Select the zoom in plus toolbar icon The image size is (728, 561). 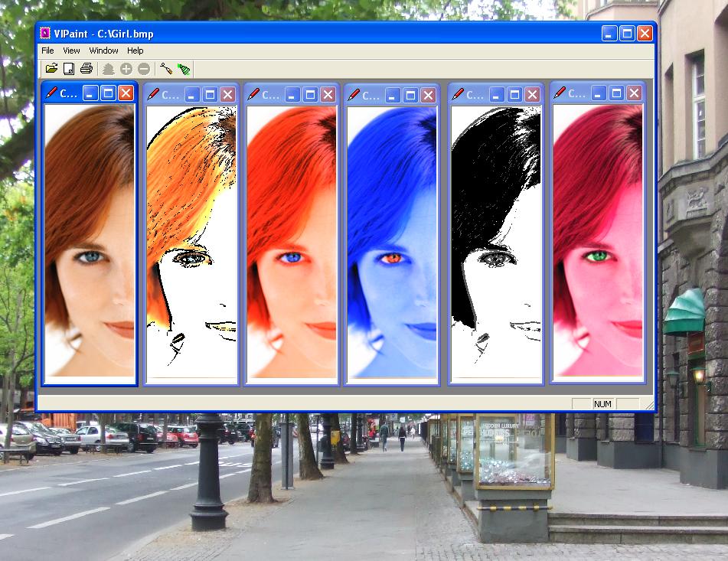pyautogui.click(x=126, y=68)
